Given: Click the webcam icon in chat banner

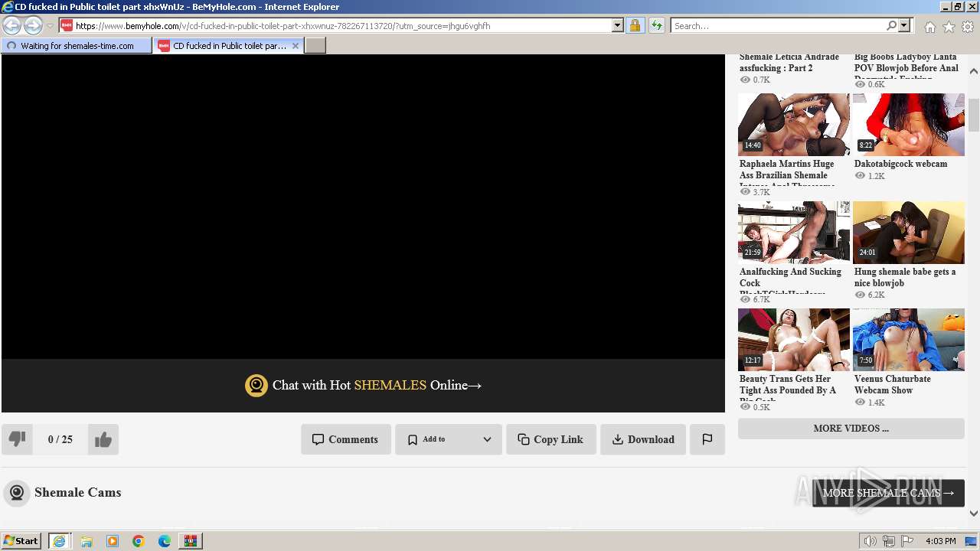Looking at the screenshot, I should 256,385.
